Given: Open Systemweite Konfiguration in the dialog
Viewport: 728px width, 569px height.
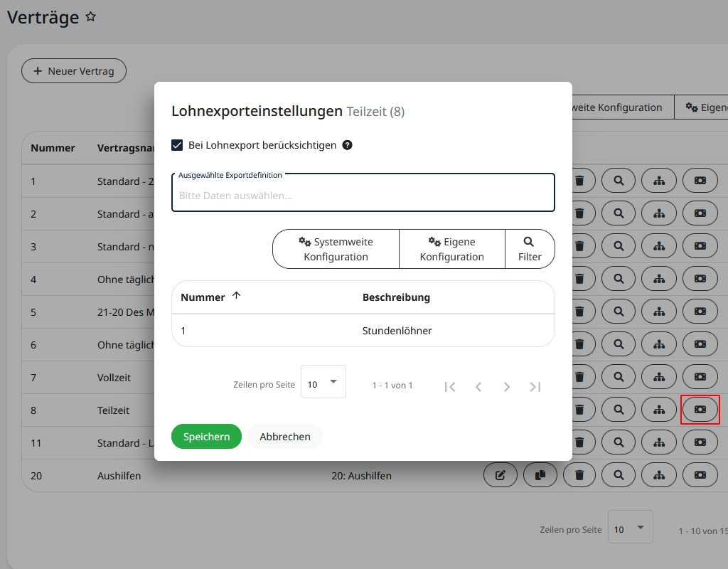Looking at the screenshot, I should [336, 249].
